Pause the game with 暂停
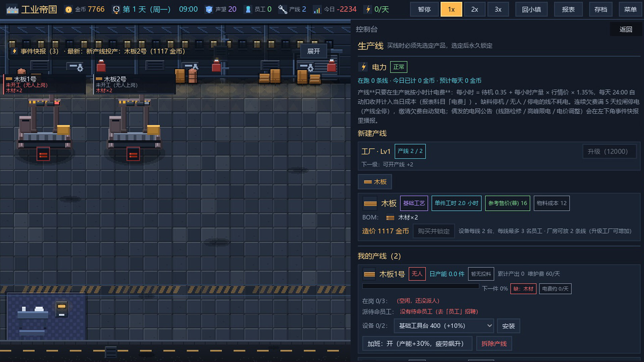 coord(424,9)
